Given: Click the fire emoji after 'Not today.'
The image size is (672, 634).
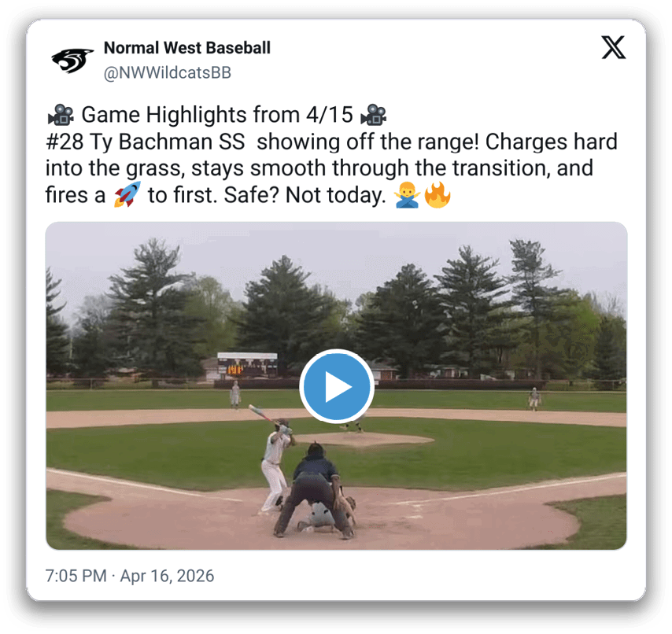Looking at the screenshot, I should tap(437, 195).
